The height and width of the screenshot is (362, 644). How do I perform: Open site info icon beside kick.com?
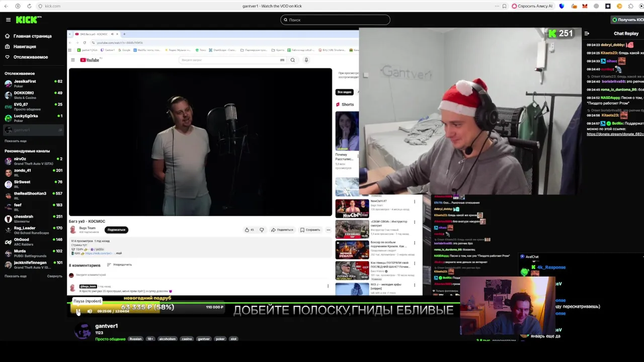point(40,6)
